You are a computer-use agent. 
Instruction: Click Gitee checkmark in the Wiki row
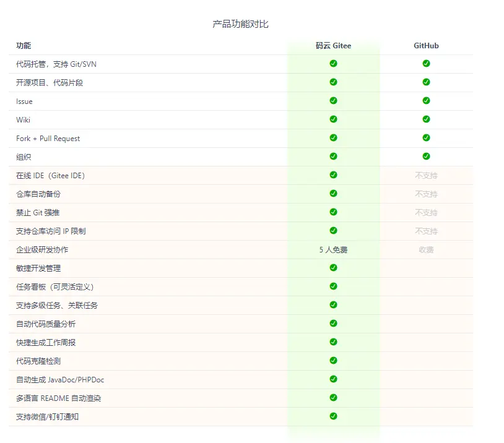pos(333,119)
